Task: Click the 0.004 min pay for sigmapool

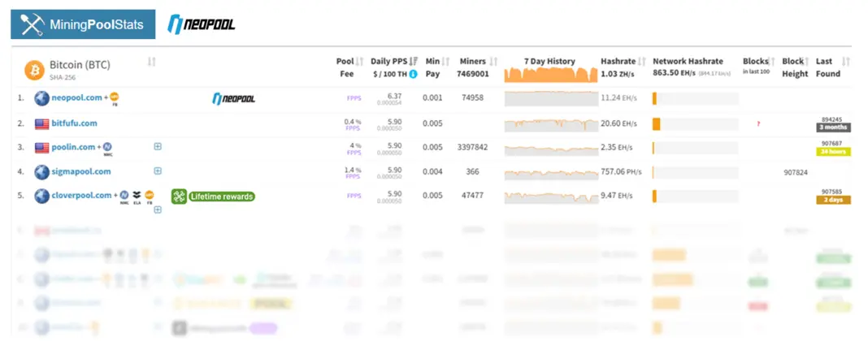Action: pos(432,171)
